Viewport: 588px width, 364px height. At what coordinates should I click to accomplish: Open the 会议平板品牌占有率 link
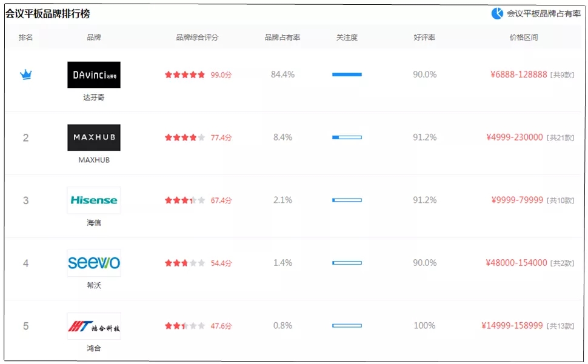pyautogui.click(x=544, y=13)
